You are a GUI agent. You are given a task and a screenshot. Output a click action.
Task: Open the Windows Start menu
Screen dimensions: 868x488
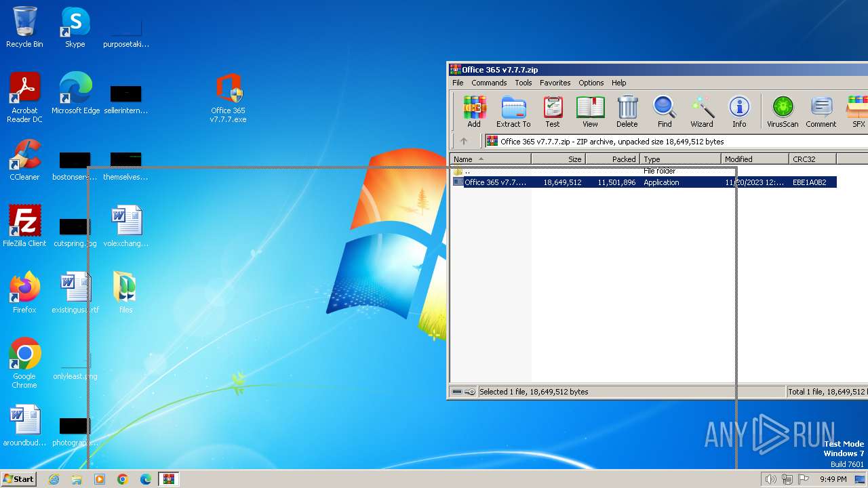click(19, 479)
